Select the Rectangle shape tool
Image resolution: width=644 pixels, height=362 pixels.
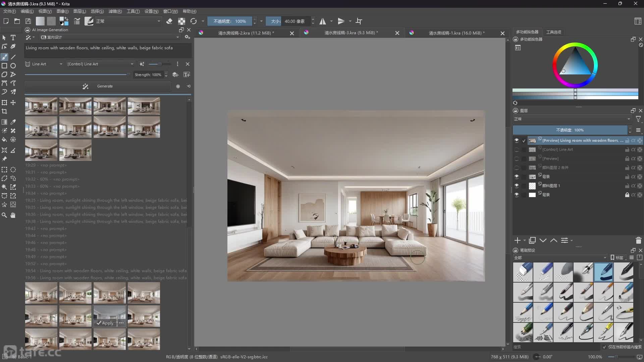click(x=4, y=66)
